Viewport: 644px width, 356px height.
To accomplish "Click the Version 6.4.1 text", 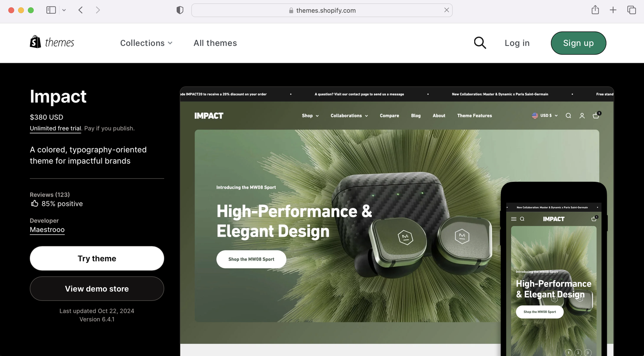I will pos(97,319).
